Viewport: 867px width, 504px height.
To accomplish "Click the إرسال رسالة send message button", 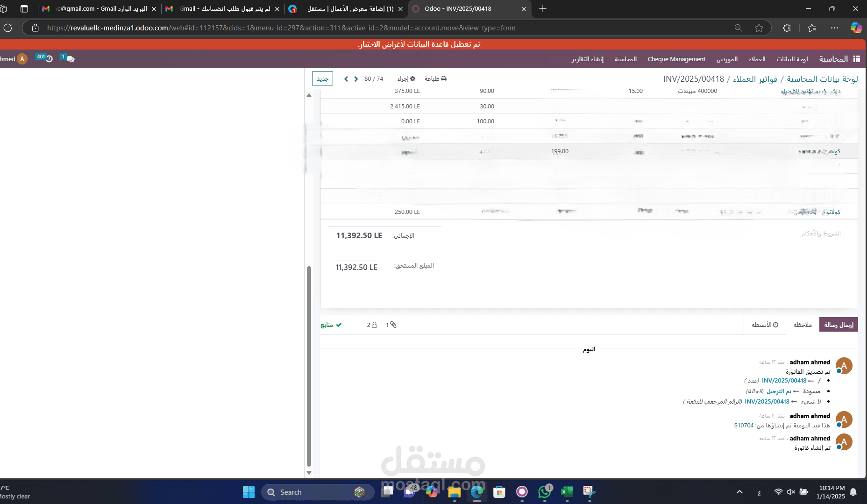I will tap(839, 325).
